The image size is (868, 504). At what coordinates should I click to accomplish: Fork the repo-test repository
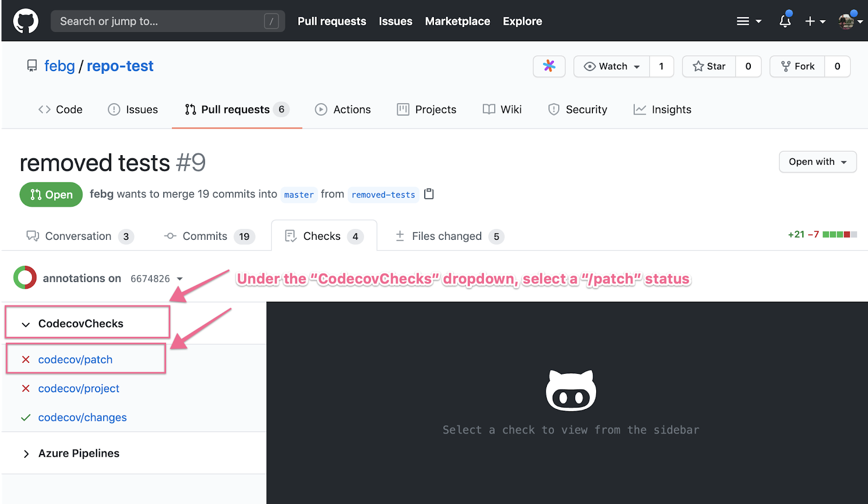(x=797, y=66)
